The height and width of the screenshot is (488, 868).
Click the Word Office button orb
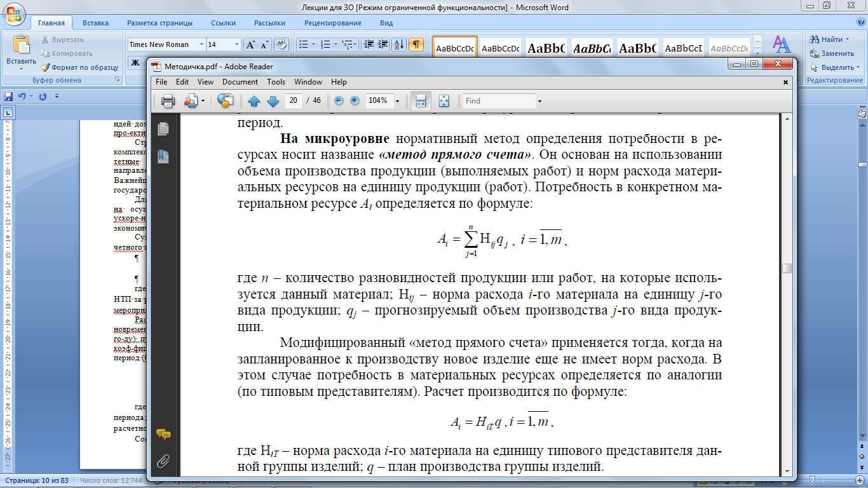[x=13, y=13]
